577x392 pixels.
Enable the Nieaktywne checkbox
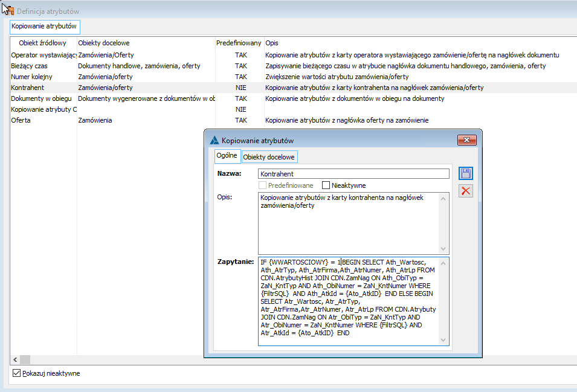(326, 185)
